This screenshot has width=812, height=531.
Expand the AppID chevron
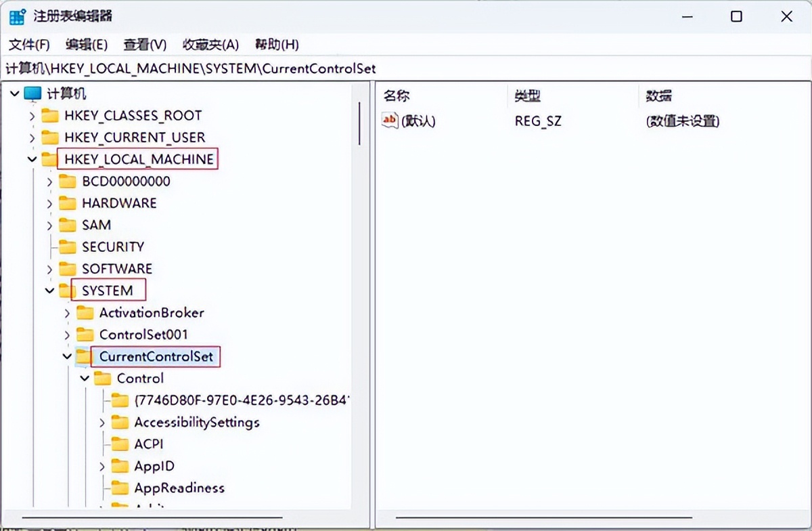[x=102, y=466]
